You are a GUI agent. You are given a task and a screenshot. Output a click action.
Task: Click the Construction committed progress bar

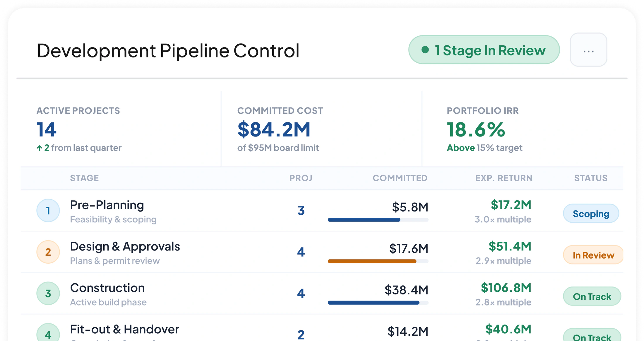[378, 303]
